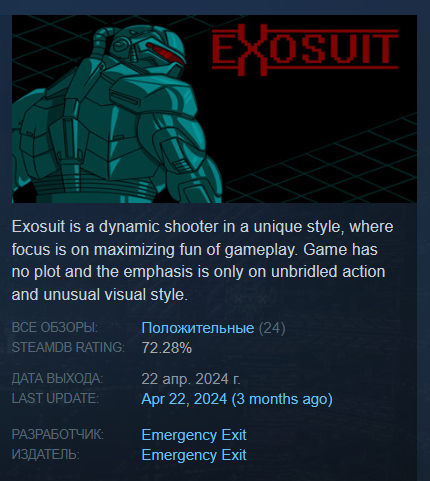Screen dimensions: 430x481
Task: Click the 22 апр. 2024 г. release date
Action: [x=191, y=379]
